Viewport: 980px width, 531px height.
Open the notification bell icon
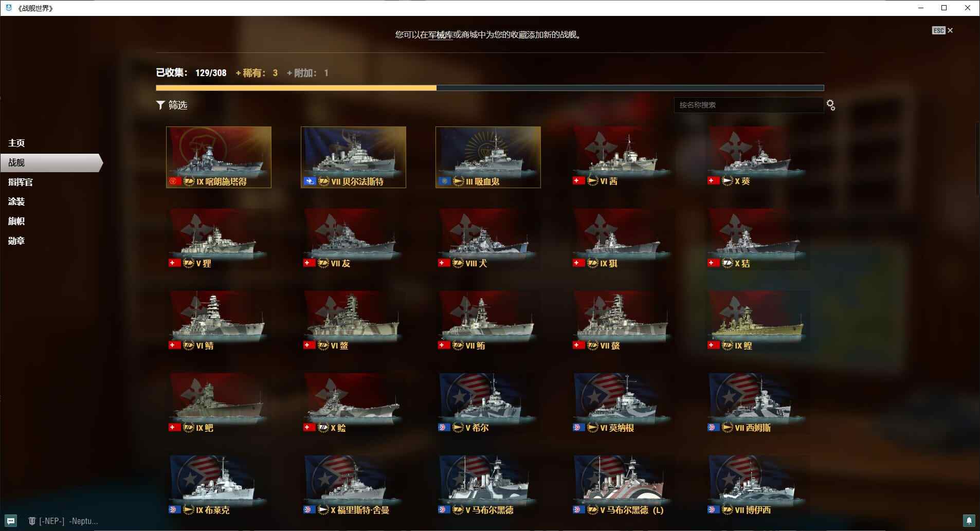point(969,521)
